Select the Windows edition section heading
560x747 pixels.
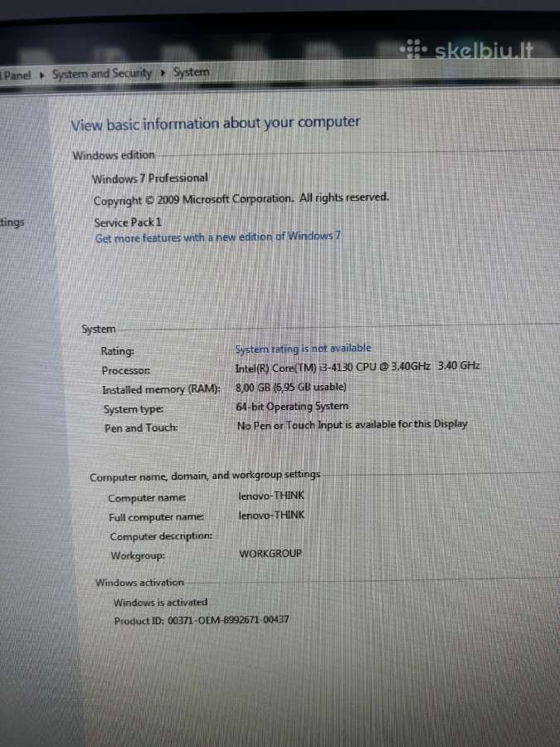114,155
